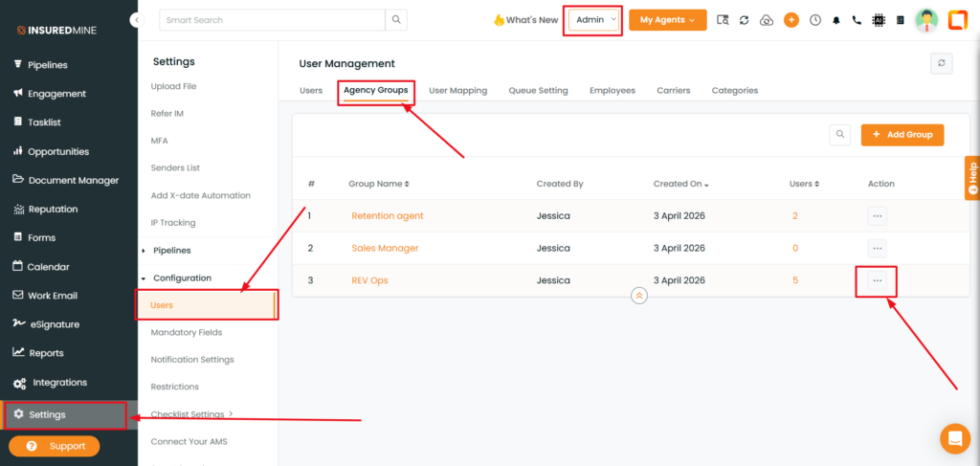Image resolution: width=980 pixels, height=466 pixels.
Task: Expand the Pipelines section in Settings
Action: 171,251
